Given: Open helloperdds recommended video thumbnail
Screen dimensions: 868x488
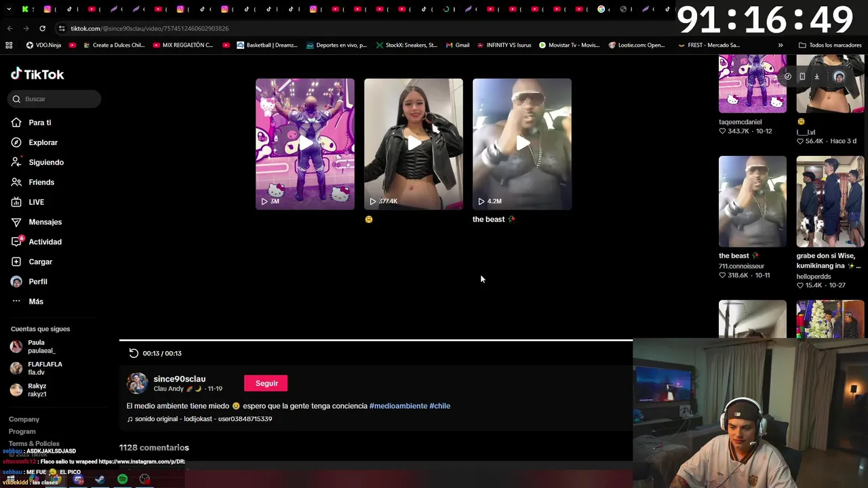Looking at the screenshot, I should point(830,201).
